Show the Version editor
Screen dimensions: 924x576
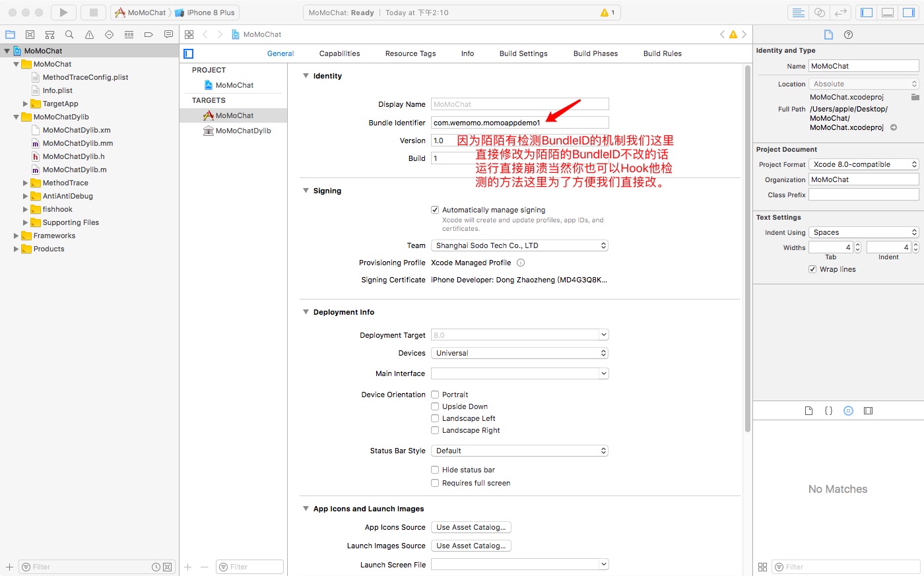click(840, 13)
